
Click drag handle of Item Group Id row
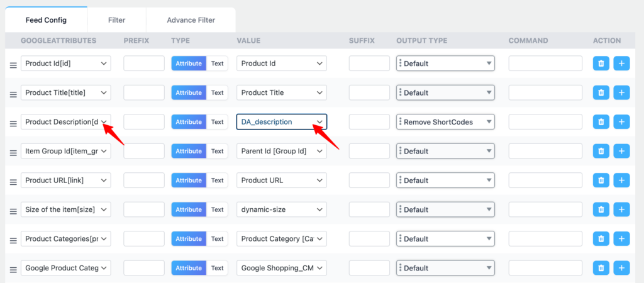click(13, 153)
